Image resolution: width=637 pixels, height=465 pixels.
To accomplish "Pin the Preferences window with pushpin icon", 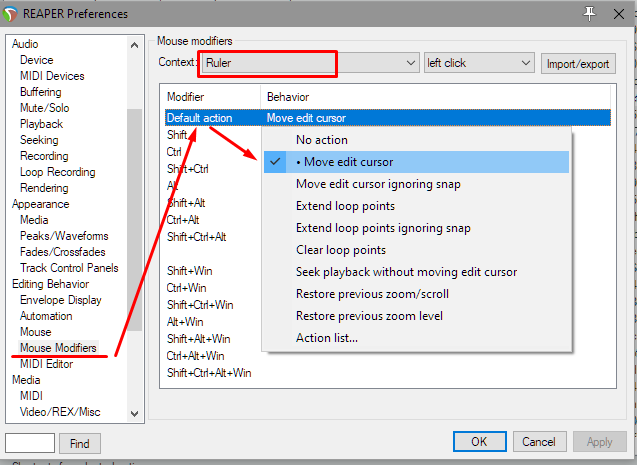I will point(589,14).
